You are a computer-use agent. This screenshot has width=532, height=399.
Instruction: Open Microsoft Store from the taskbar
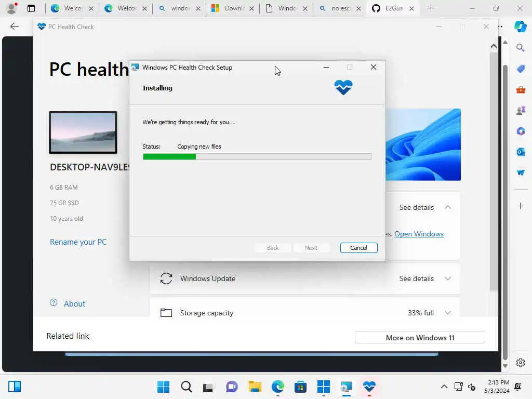click(x=300, y=387)
